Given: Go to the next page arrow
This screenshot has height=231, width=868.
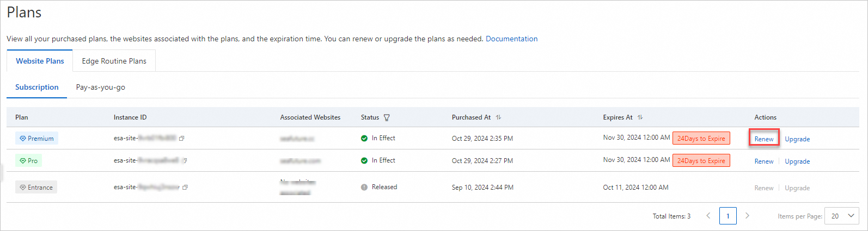Looking at the screenshot, I should (747, 216).
